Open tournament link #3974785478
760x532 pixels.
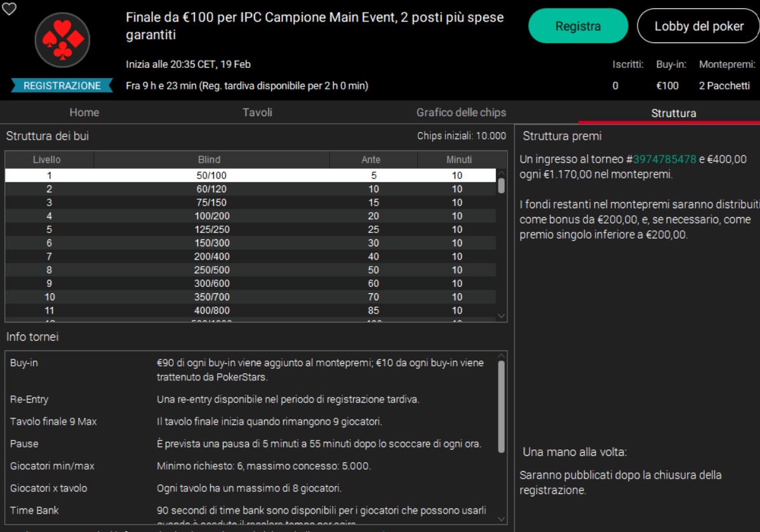click(664, 159)
